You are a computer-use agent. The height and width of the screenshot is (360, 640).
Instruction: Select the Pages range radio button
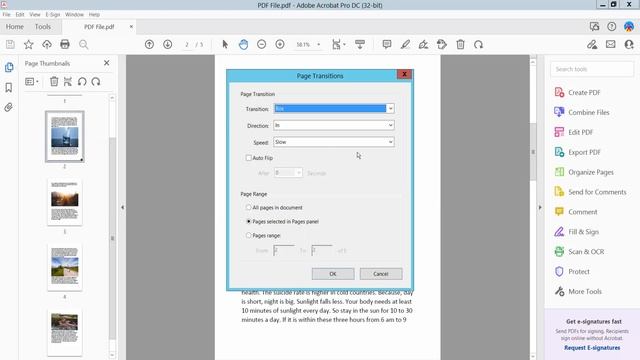(x=248, y=235)
